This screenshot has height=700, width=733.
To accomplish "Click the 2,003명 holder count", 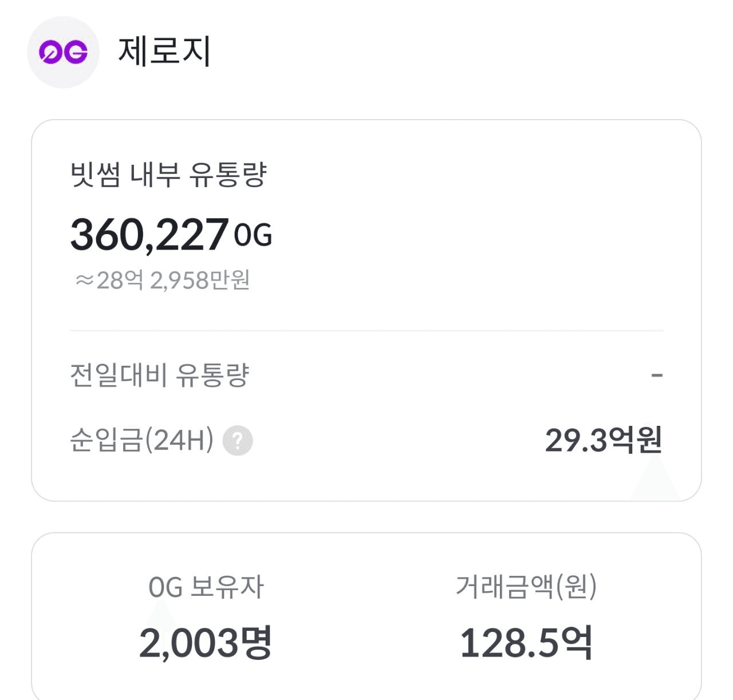I will (206, 643).
